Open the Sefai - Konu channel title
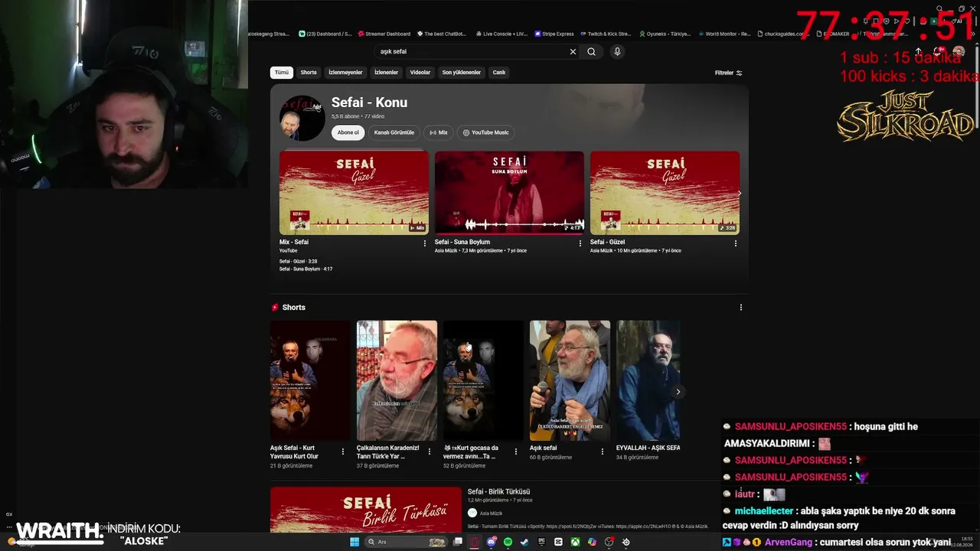Viewport: 980px width, 551px height. [x=369, y=103]
